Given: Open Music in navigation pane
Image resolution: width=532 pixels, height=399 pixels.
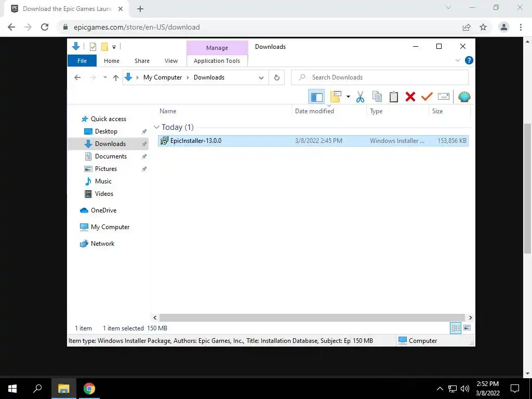Looking at the screenshot, I should click(103, 181).
